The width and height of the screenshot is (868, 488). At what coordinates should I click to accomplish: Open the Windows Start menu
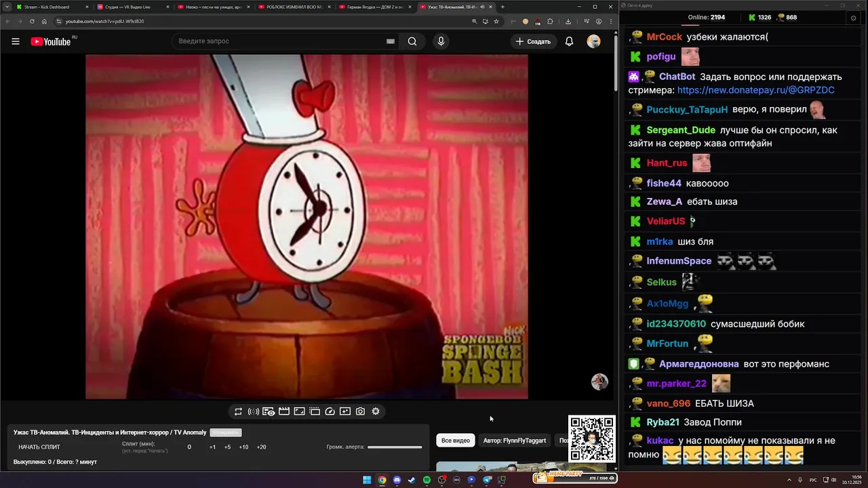click(x=367, y=480)
